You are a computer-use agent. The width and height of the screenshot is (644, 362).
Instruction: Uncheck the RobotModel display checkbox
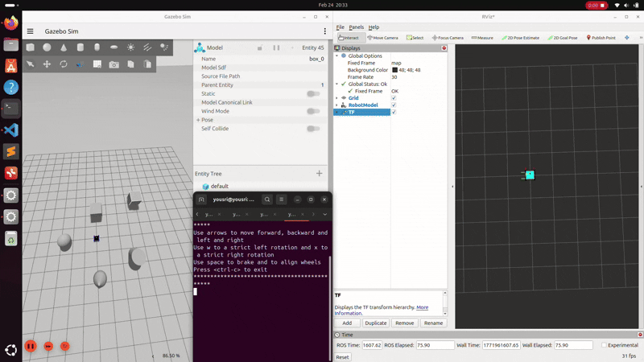click(394, 105)
